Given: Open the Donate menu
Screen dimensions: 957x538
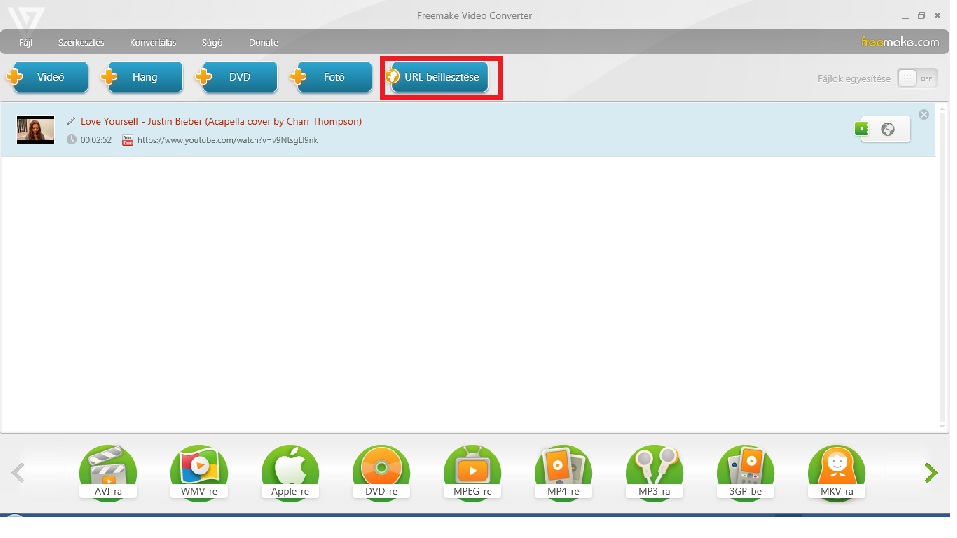Looking at the screenshot, I should click(x=264, y=43).
